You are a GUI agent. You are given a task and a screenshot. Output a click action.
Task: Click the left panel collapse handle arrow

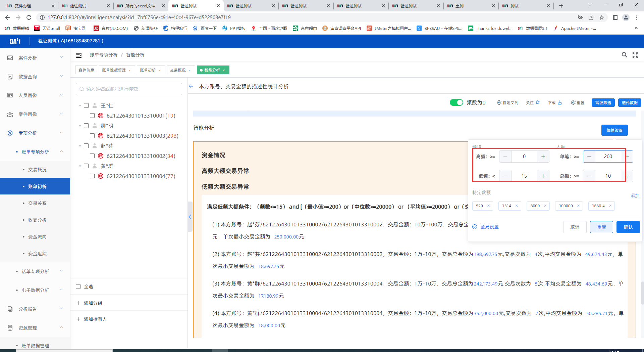coord(190,217)
